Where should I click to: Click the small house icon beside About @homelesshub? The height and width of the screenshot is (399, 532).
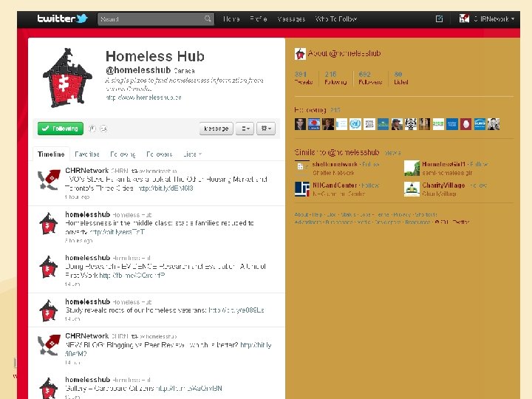tap(300, 54)
